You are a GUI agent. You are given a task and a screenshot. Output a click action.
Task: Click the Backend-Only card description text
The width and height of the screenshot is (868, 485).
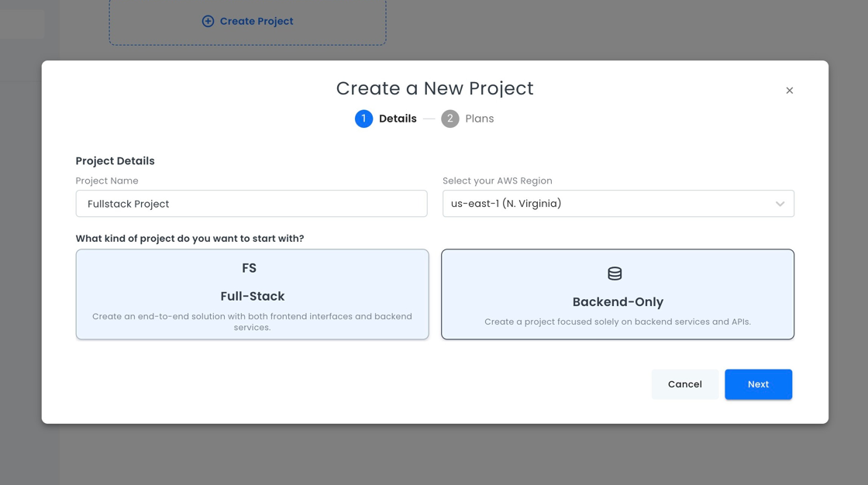[x=618, y=322]
